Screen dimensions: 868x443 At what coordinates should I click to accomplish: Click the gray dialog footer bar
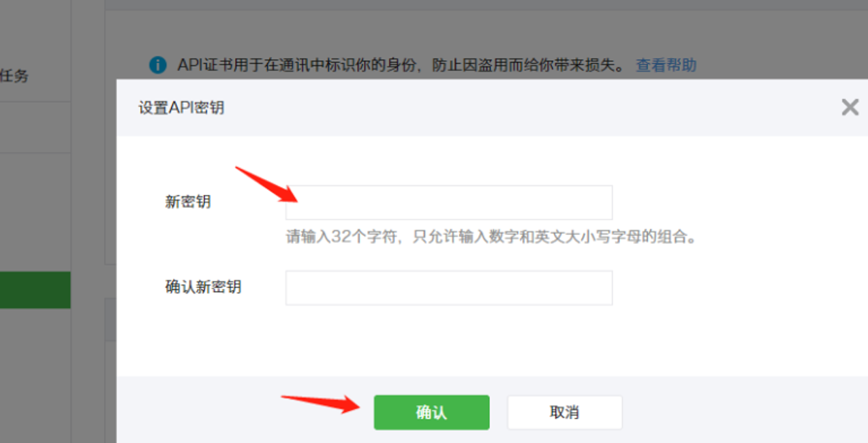coord(492,410)
